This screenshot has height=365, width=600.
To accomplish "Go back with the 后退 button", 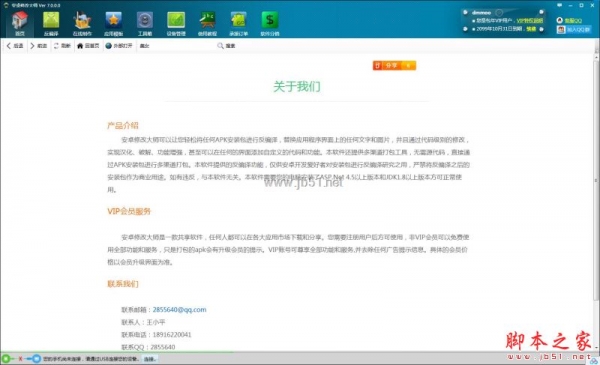I will (15, 46).
